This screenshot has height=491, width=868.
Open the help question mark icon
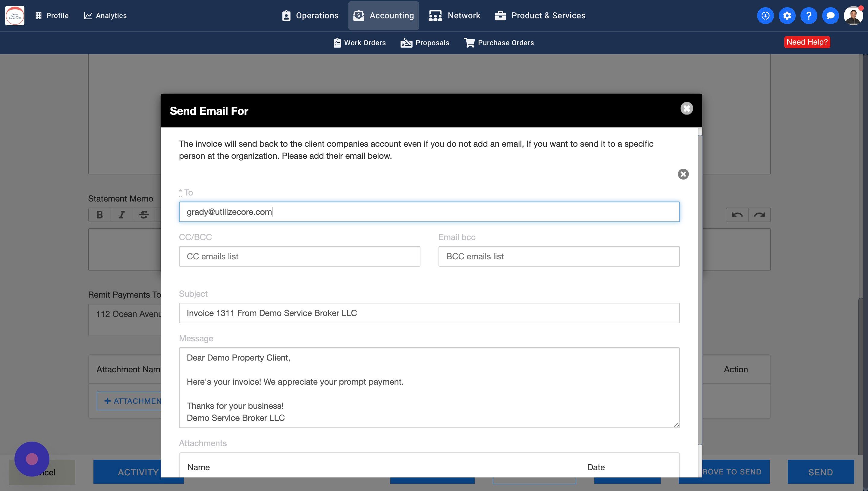pos(808,15)
